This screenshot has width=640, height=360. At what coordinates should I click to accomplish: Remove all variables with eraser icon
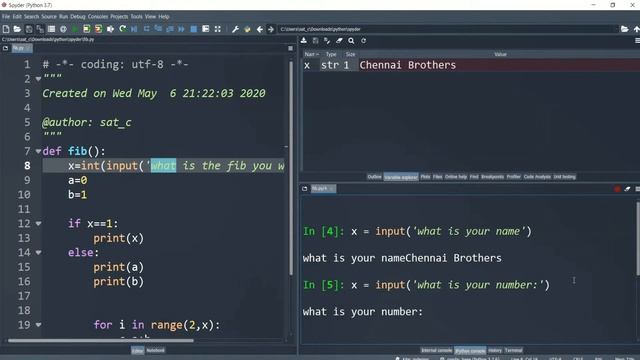(x=339, y=40)
